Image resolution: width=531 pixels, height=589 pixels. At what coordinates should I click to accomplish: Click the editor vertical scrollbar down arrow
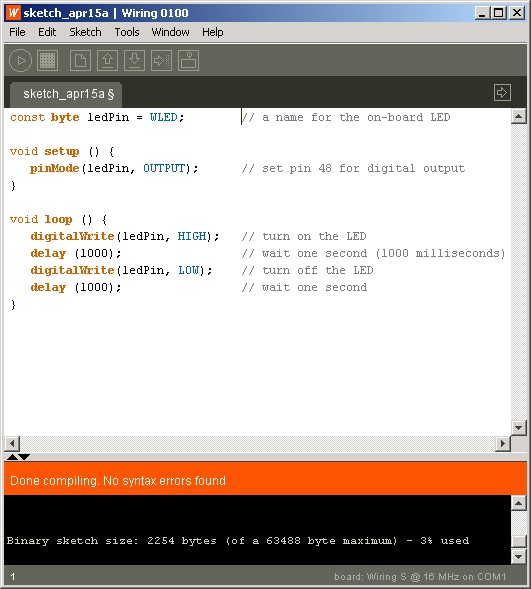click(x=519, y=428)
